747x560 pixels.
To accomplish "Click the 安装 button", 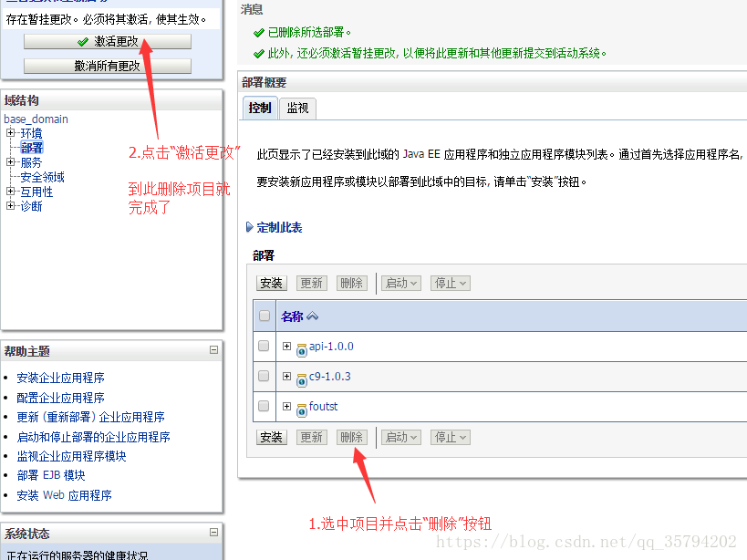I will (271, 283).
